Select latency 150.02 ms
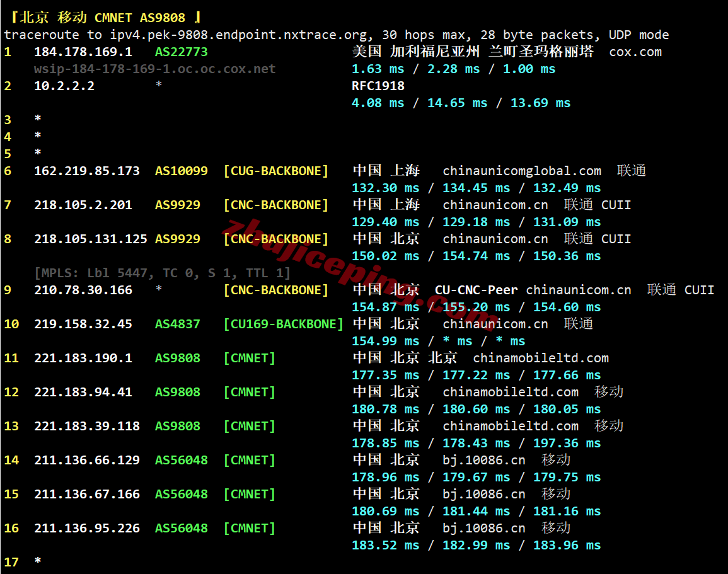Screen dimensions: 728x574 point(385,256)
